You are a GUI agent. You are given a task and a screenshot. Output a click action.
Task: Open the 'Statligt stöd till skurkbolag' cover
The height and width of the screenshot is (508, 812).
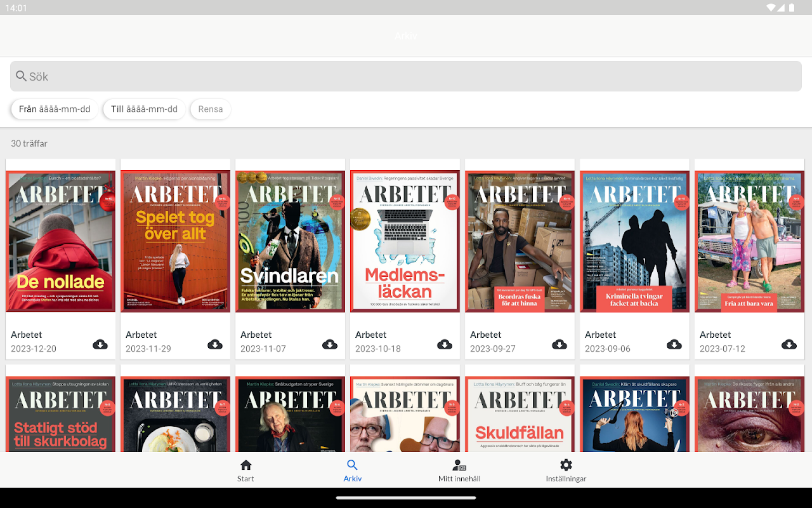[x=61, y=414]
